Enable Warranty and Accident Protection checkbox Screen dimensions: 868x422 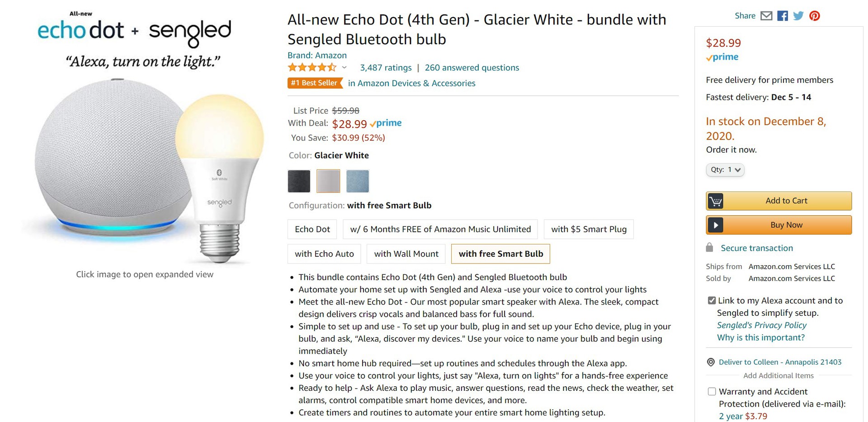coord(712,392)
